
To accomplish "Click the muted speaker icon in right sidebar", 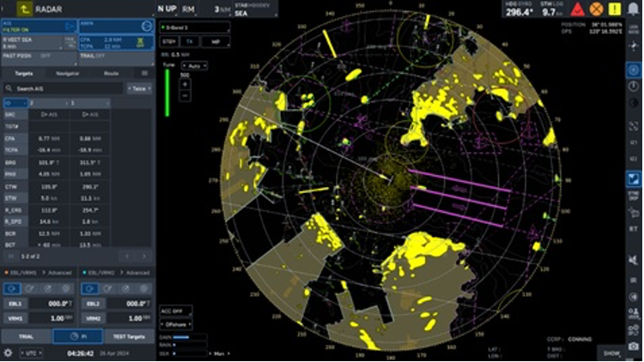I will coord(634,260).
